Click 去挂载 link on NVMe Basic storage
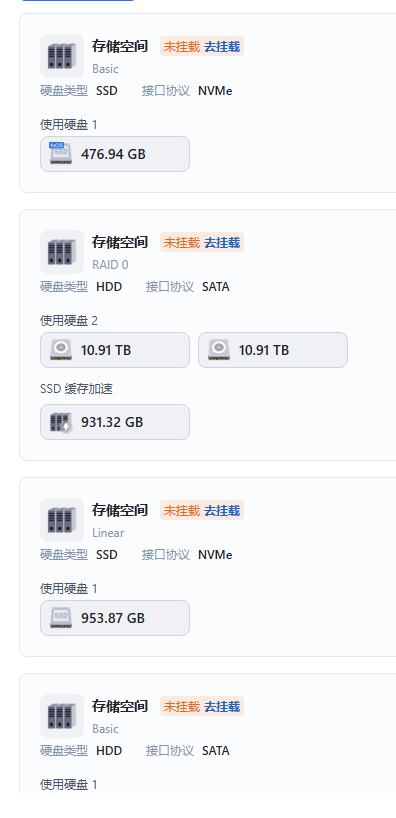Image resolution: width=396 pixels, height=818 pixels. 222,46
